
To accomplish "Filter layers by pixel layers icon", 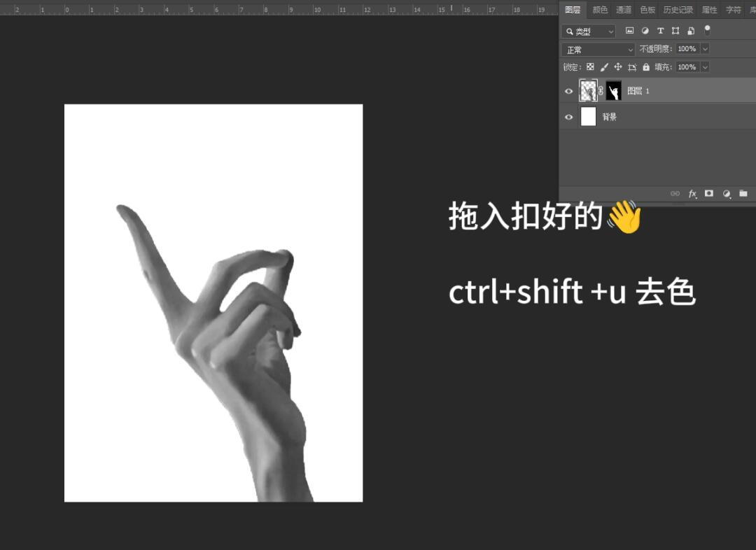I will 630,31.
